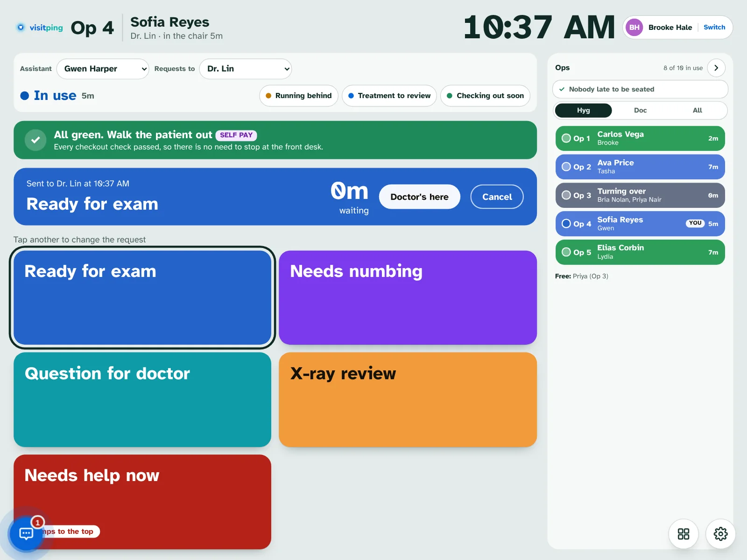
Task: Open the Elias Corbin Op 5 row
Action: point(640,252)
